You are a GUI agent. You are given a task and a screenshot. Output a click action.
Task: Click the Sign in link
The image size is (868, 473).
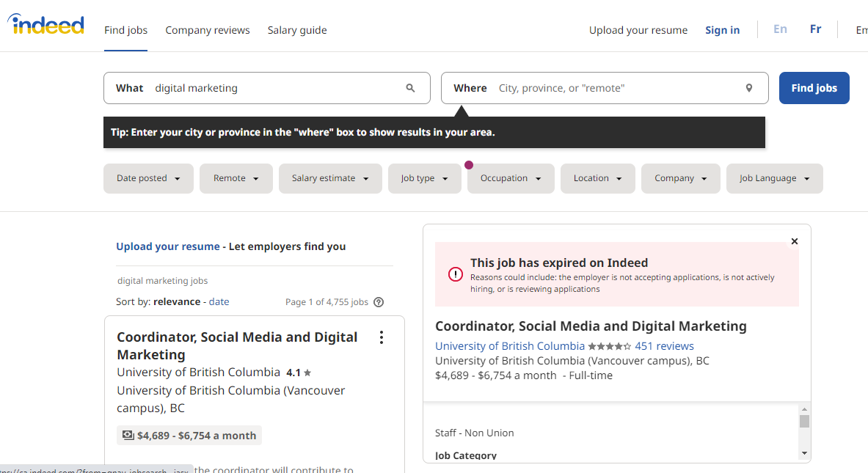[x=723, y=30]
